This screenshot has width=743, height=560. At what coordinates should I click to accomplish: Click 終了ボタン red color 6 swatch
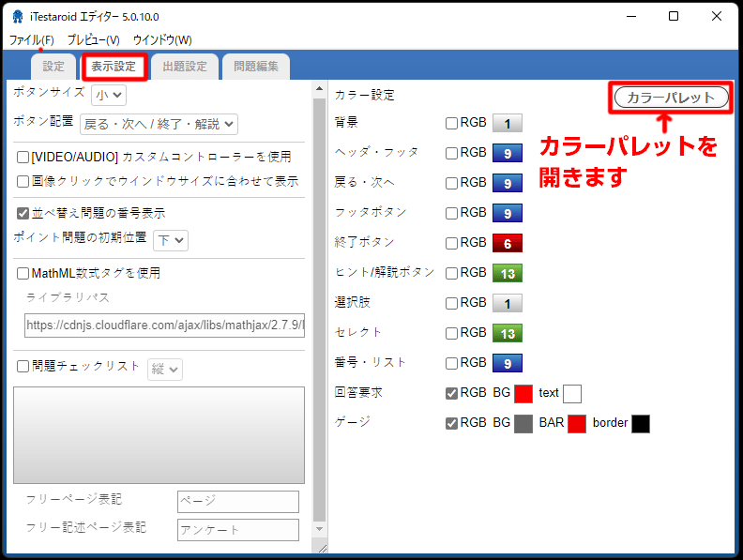pos(508,243)
